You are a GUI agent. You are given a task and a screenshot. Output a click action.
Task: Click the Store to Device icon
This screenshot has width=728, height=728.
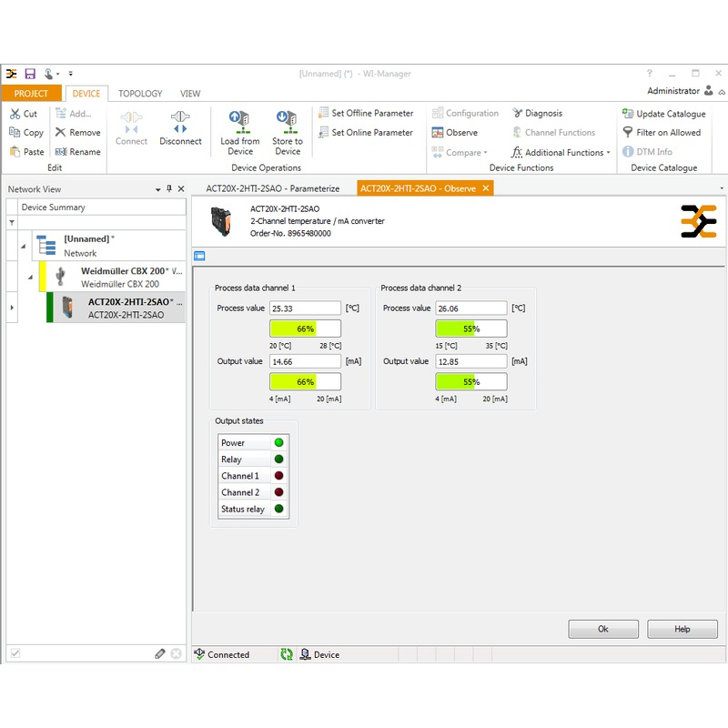pyautogui.click(x=287, y=122)
